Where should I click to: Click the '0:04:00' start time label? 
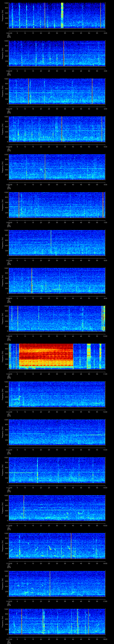click(x=9, y=147)
